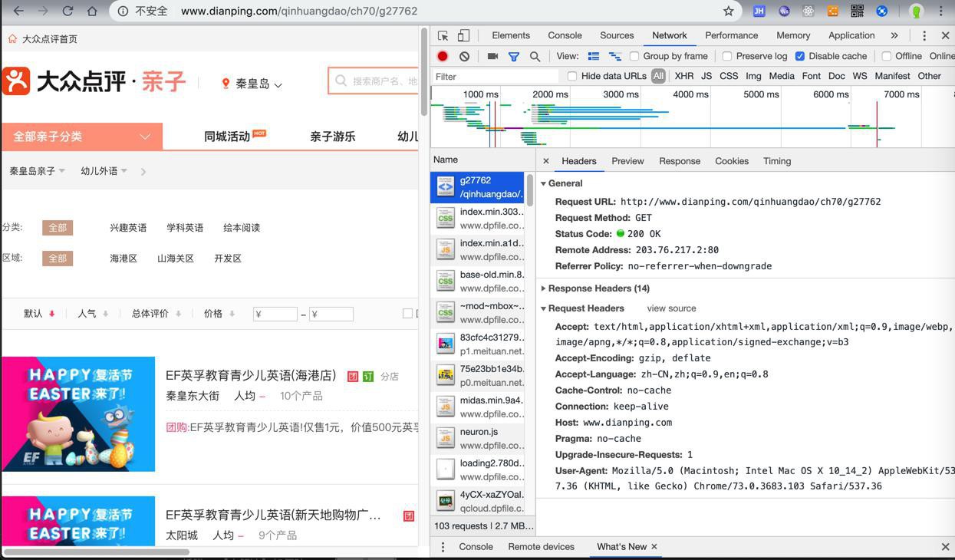
Task: Filter requests by XHR type
Action: tap(684, 76)
